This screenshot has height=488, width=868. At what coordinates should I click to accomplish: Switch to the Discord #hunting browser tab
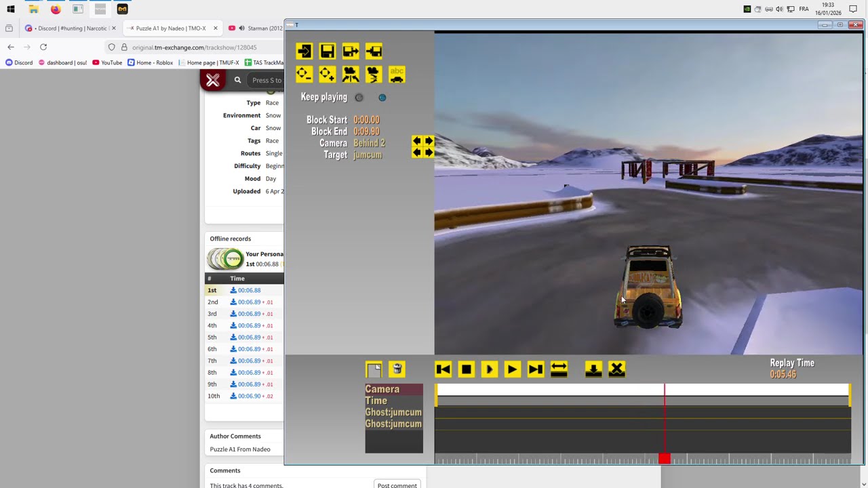[71, 28]
